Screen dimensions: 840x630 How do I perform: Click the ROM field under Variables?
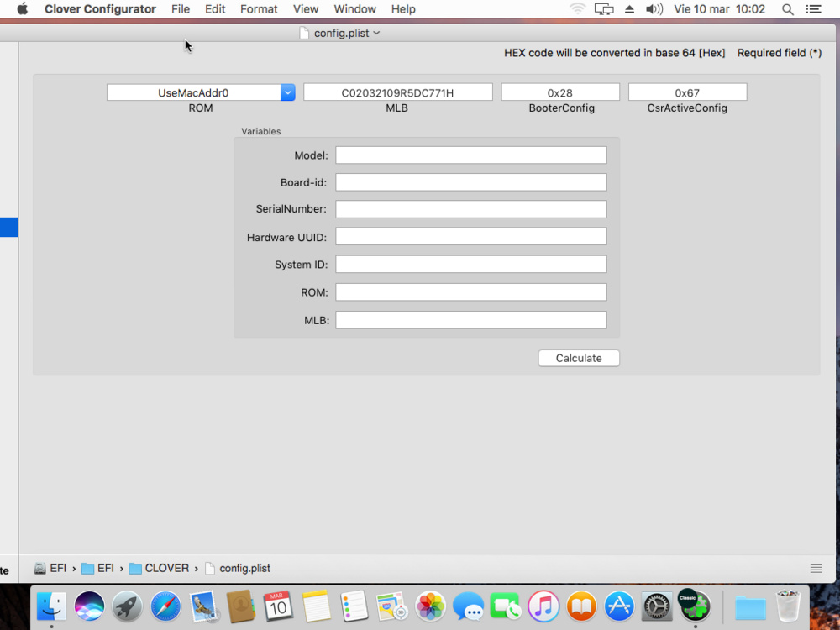471,292
